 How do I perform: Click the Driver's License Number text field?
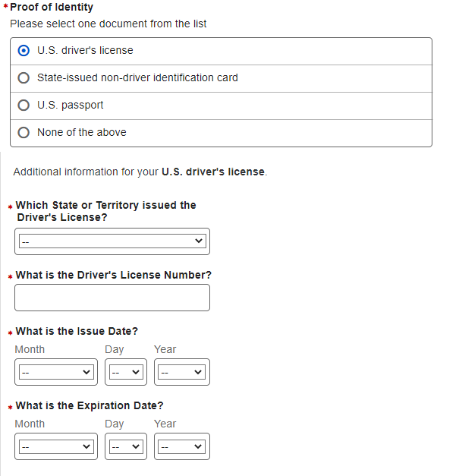coord(112,298)
